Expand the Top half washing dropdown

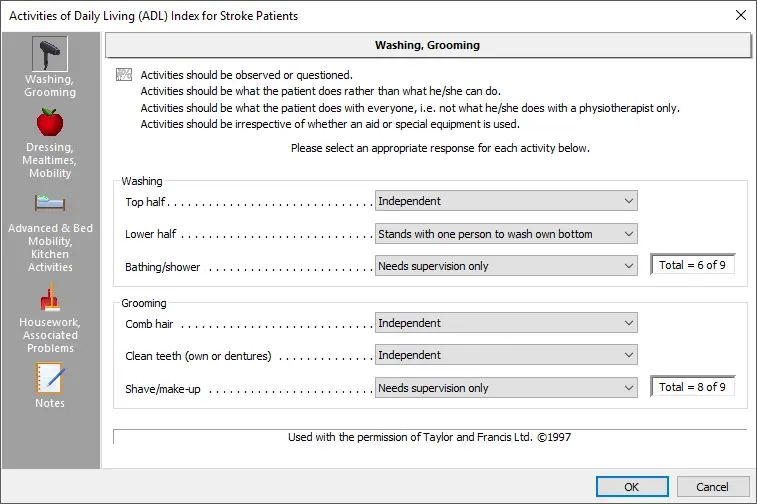click(506, 201)
